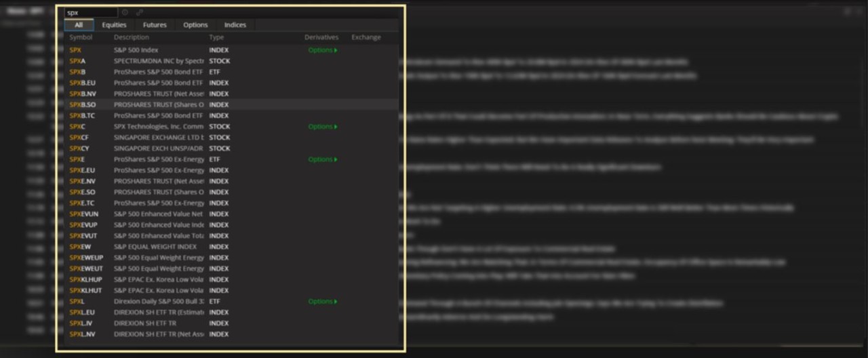Image resolution: width=868 pixels, height=358 pixels.
Task: Open the Indices tab
Action: pyautogui.click(x=235, y=25)
